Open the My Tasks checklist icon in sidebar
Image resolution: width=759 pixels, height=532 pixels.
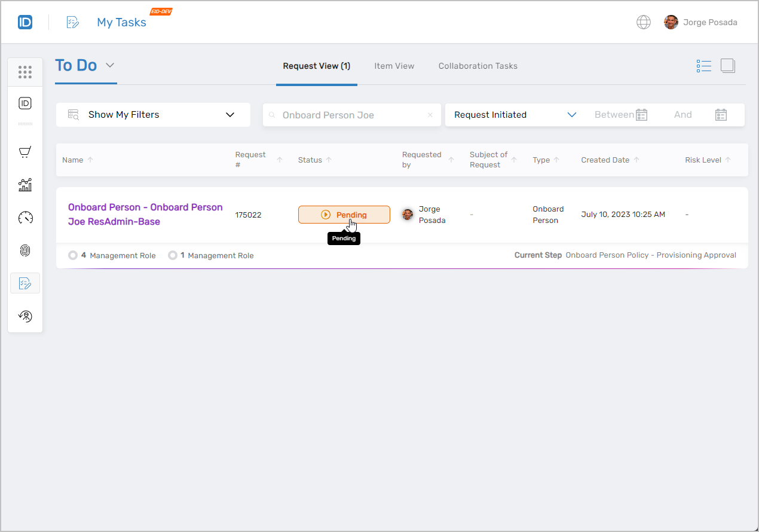(x=25, y=283)
